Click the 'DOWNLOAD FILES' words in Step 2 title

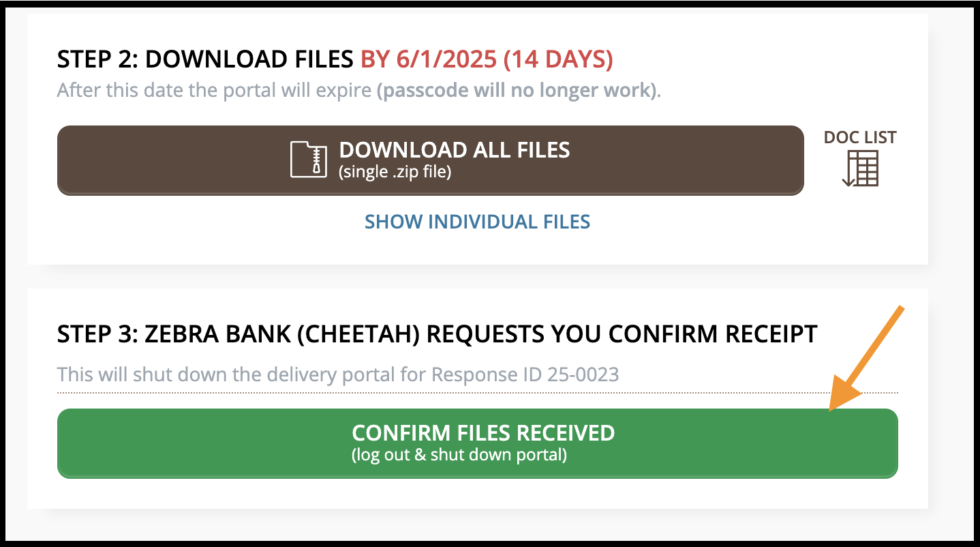[x=249, y=59]
